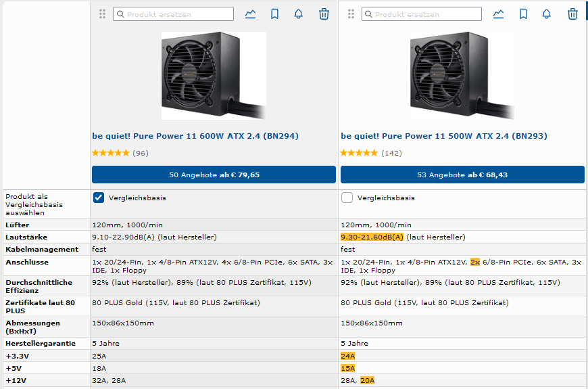This screenshot has height=389, width=588.
Task: Click drag handle of BN293 column
Action: tap(351, 14)
